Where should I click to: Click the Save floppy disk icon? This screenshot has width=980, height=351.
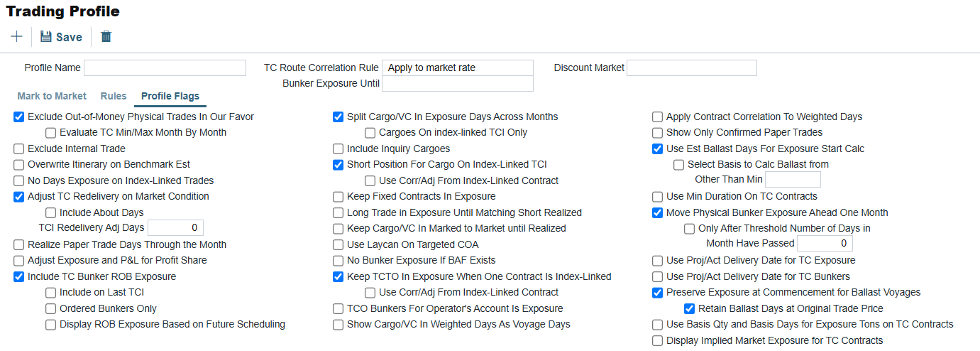[46, 37]
